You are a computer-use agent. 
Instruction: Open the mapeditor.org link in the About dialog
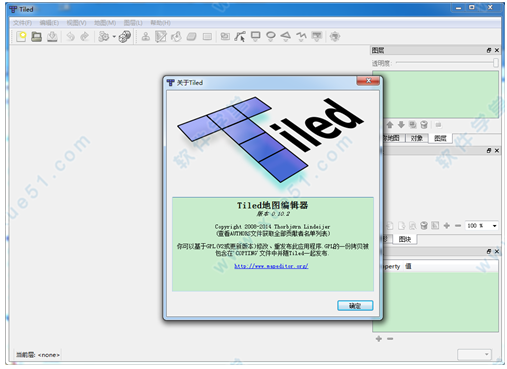pyautogui.click(x=271, y=266)
